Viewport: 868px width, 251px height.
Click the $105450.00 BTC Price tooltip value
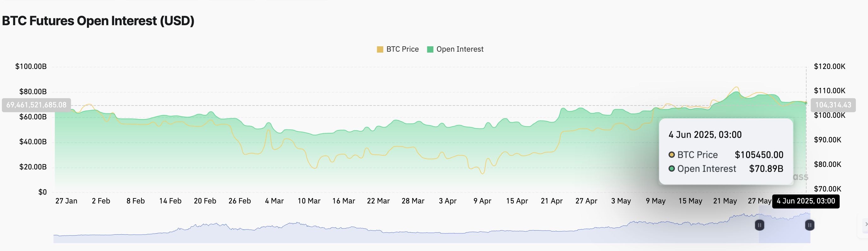(x=759, y=155)
